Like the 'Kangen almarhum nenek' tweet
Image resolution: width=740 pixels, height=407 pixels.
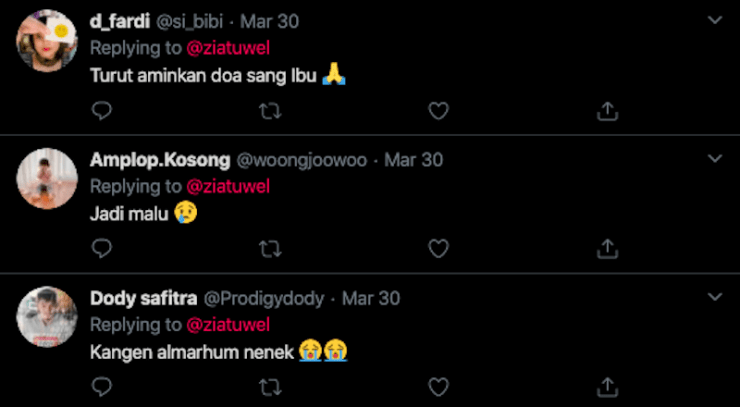click(x=438, y=386)
